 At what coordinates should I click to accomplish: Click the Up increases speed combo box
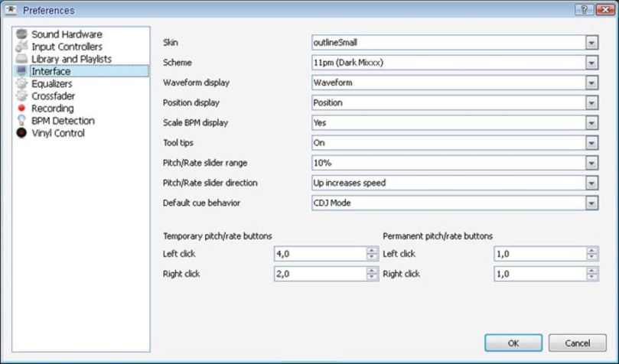tap(454, 183)
